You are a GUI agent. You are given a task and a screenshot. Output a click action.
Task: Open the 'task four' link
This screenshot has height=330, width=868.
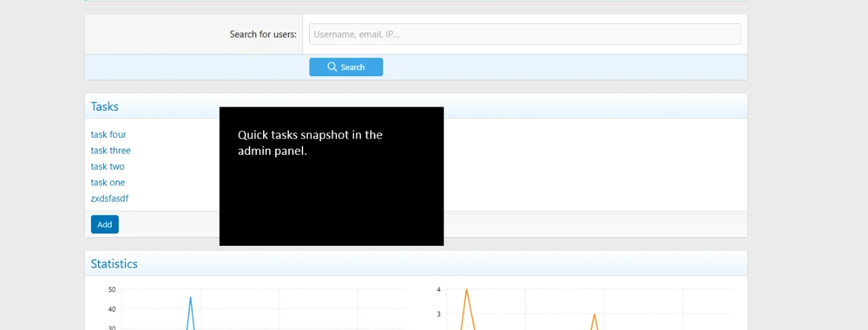(108, 134)
